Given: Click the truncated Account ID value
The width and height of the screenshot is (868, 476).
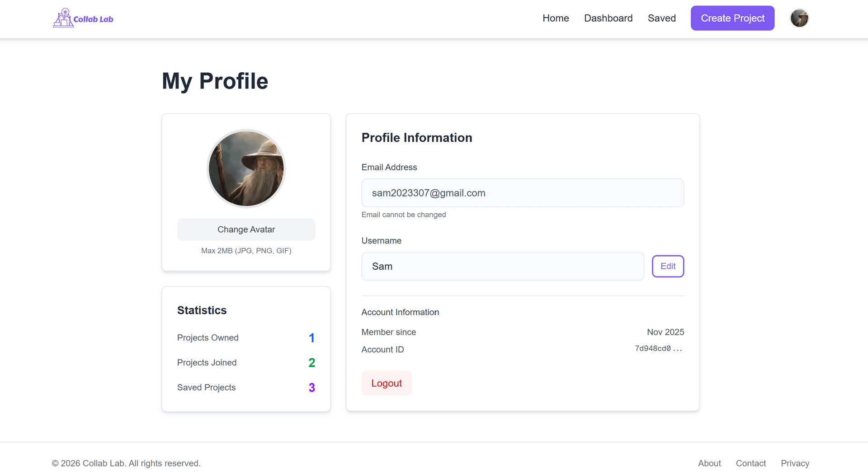Looking at the screenshot, I should click(x=658, y=349).
